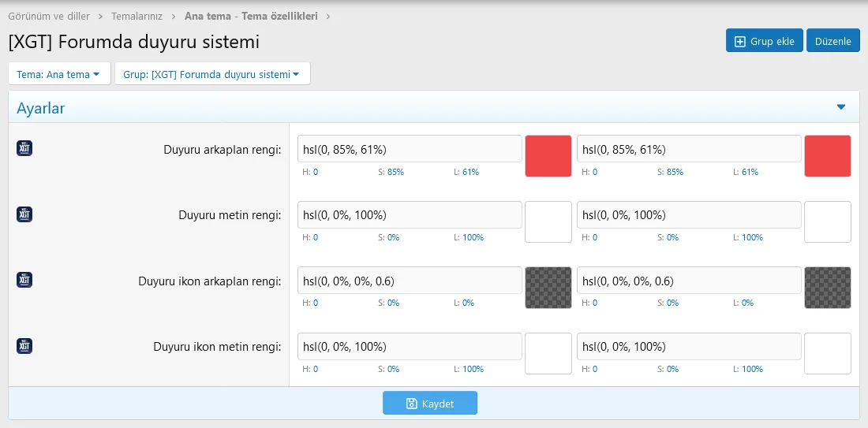Open the Temalarınız breadcrumb link
This screenshot has height=428, width=868.
[x=137, y=16]
